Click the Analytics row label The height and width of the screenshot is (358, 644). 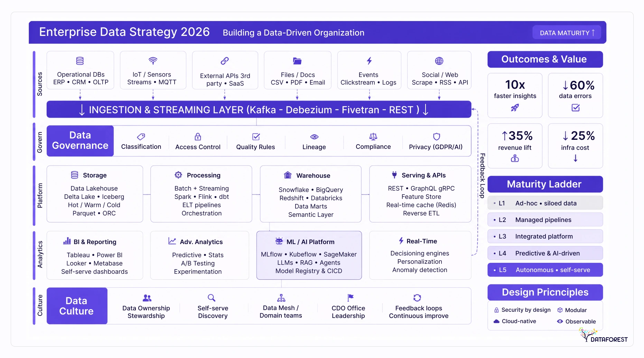40,254
